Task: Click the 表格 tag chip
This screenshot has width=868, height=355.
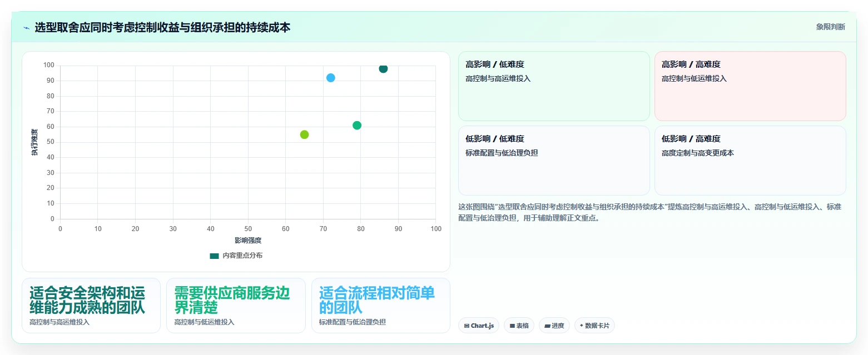Action: pos(519,326)
